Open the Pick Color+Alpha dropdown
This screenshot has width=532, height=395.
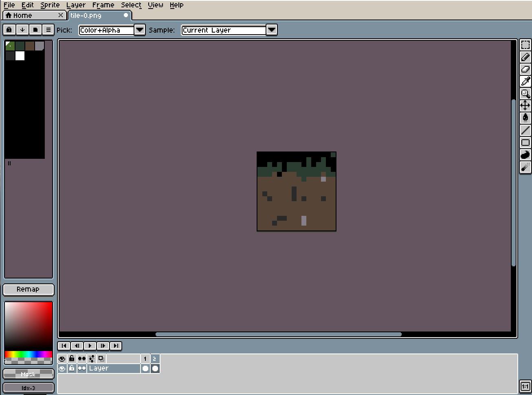coord(140,30)
